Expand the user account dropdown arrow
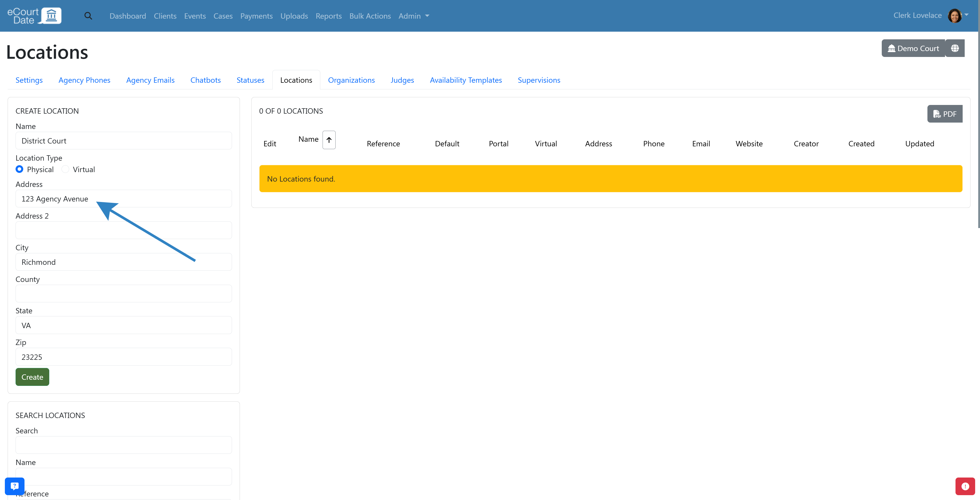Viewport: 980px width, 500px height. (967, 15)
